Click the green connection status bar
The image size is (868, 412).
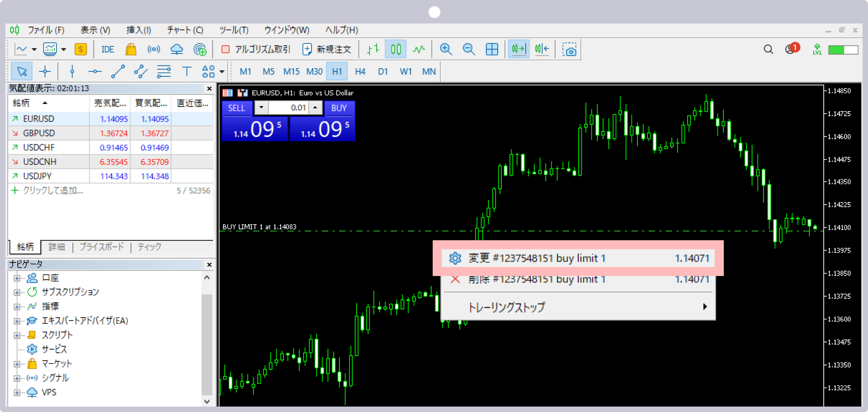[843, 50]
